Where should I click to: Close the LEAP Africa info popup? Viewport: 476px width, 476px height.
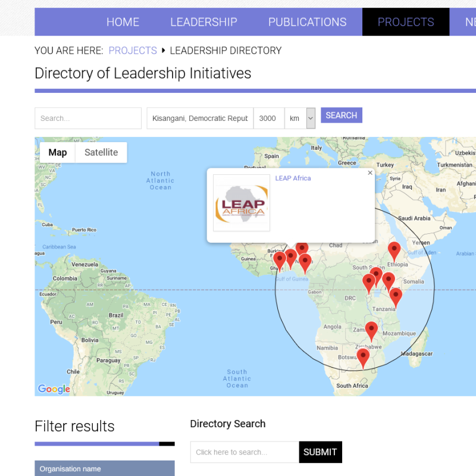pyautogui.click(x=369, y=173)
